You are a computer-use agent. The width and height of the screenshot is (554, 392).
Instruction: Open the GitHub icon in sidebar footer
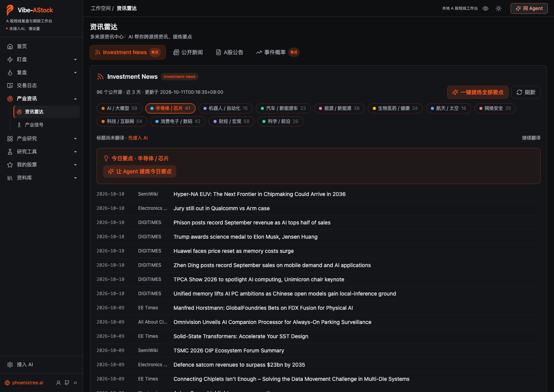[67, 383]
